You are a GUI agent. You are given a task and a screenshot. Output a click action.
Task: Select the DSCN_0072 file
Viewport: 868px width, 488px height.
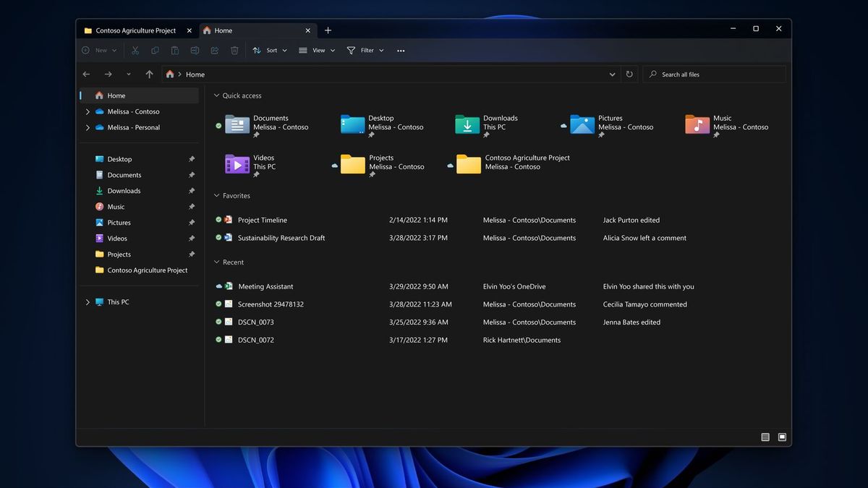tap(256, 340)
